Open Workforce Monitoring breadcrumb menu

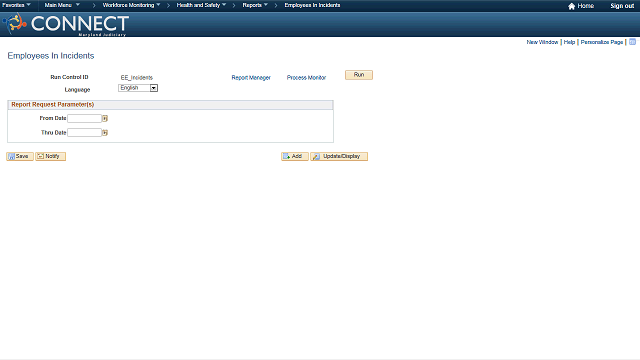[x=131, y=5]
